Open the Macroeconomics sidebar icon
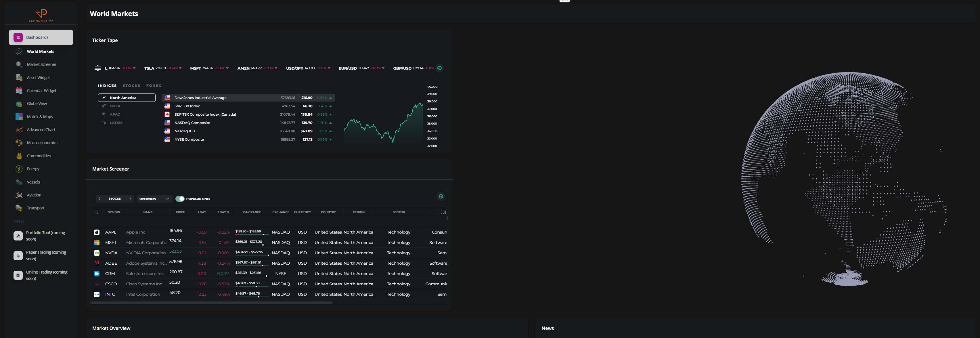This screenshot has width=980, height=338. pyautogui.click(x=19, y=143)
